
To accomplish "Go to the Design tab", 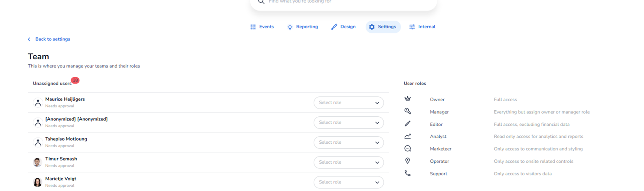I will (343, 27).
